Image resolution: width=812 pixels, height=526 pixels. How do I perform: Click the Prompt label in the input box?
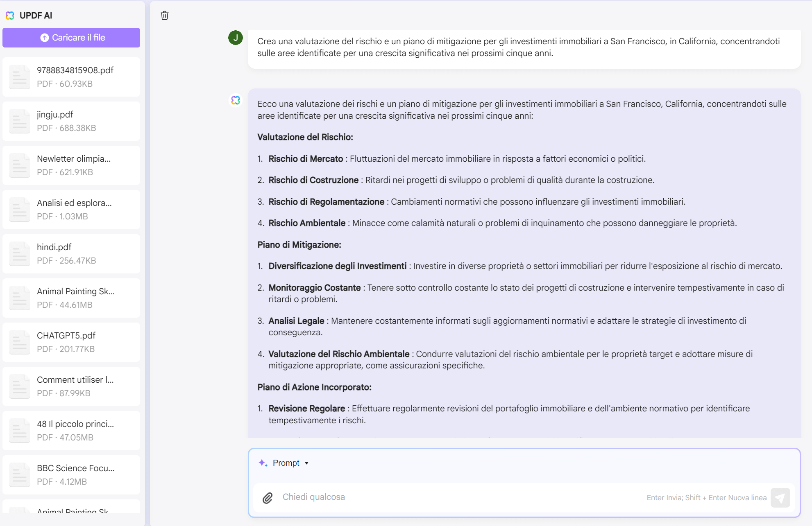coord(286,463)
